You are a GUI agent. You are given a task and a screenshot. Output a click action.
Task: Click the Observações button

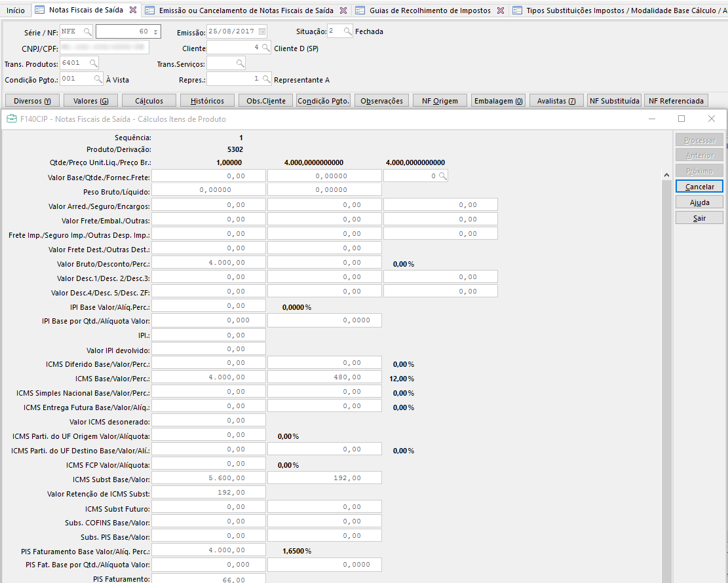click(381, 101)
